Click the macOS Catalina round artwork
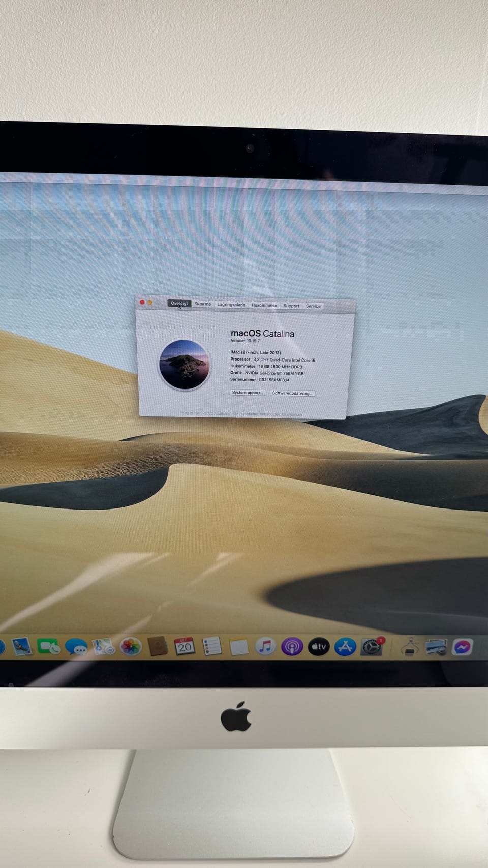This screenshot has height=868, width=488. click(184, 365)
